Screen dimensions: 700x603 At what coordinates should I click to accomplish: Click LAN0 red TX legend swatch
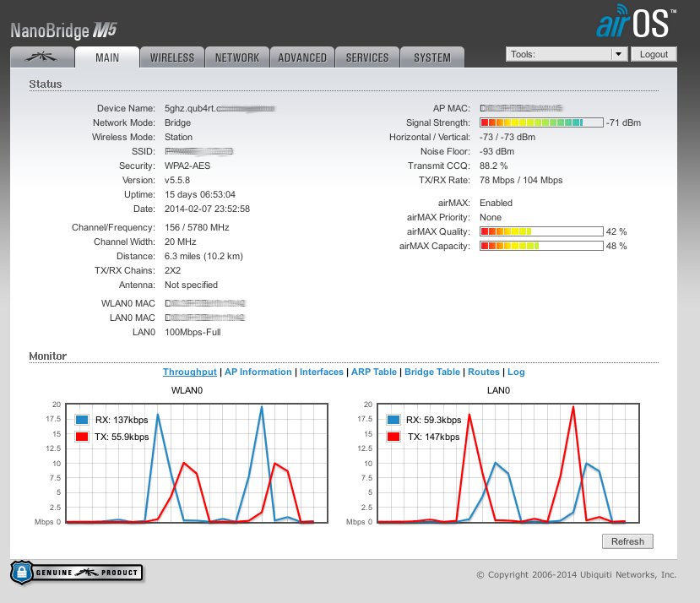click(x=393, y=437)
